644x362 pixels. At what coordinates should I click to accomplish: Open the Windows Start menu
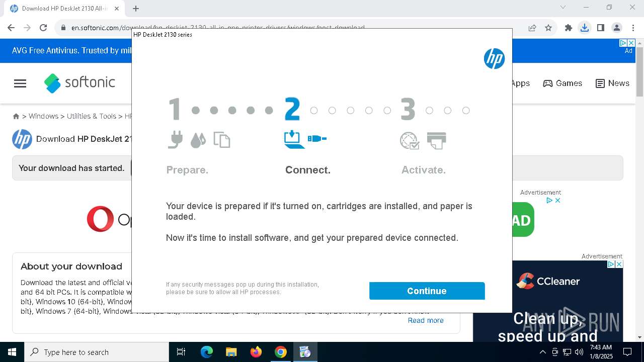[12, 352]
